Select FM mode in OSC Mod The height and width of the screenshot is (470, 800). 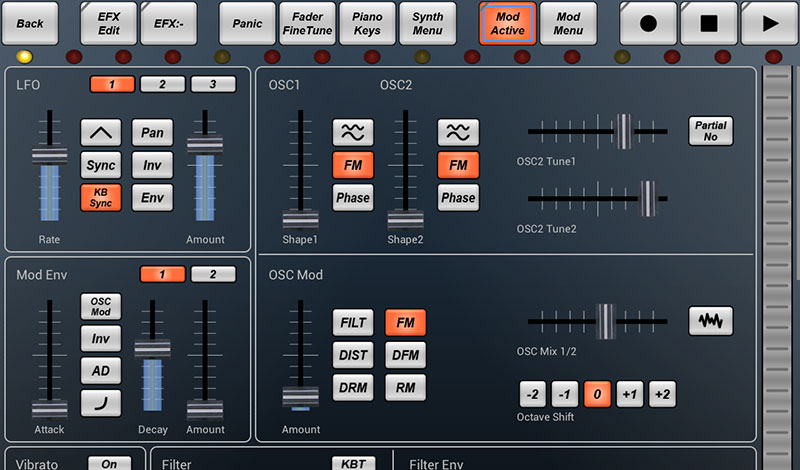406,323
